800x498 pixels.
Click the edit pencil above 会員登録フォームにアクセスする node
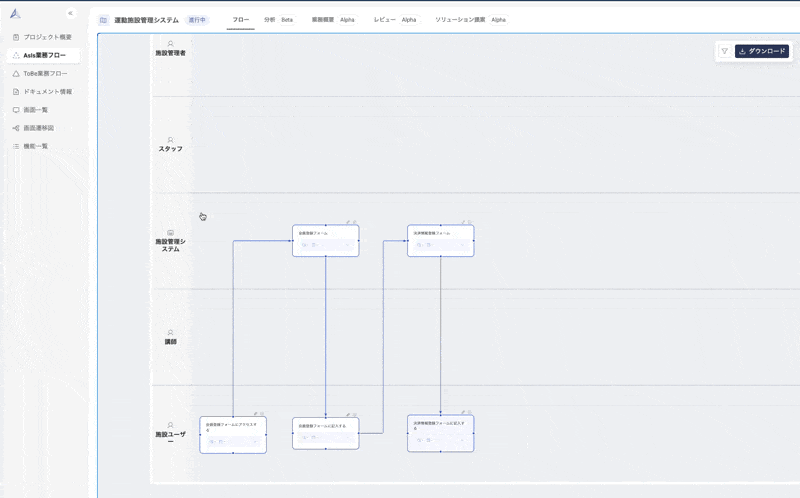coord(256,414)
